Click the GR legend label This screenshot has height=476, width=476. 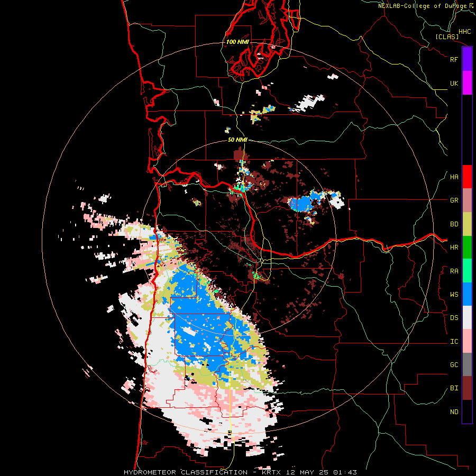coord(454,200)
